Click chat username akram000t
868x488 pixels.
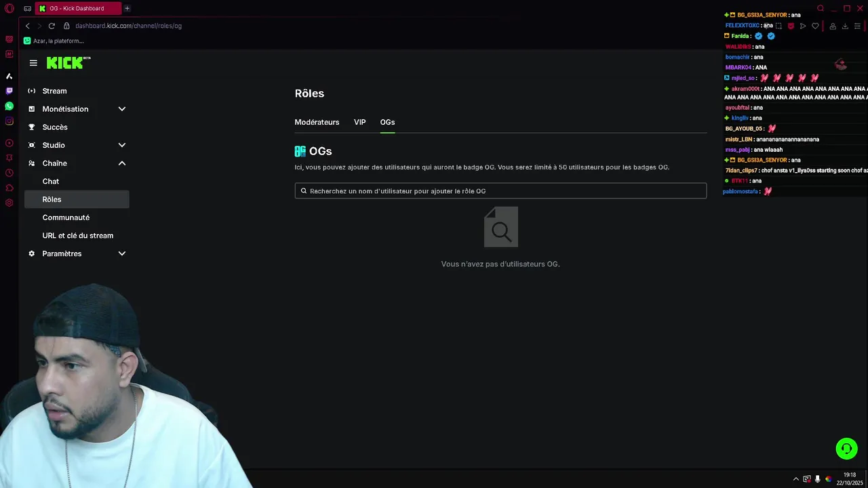click(745, 89)
